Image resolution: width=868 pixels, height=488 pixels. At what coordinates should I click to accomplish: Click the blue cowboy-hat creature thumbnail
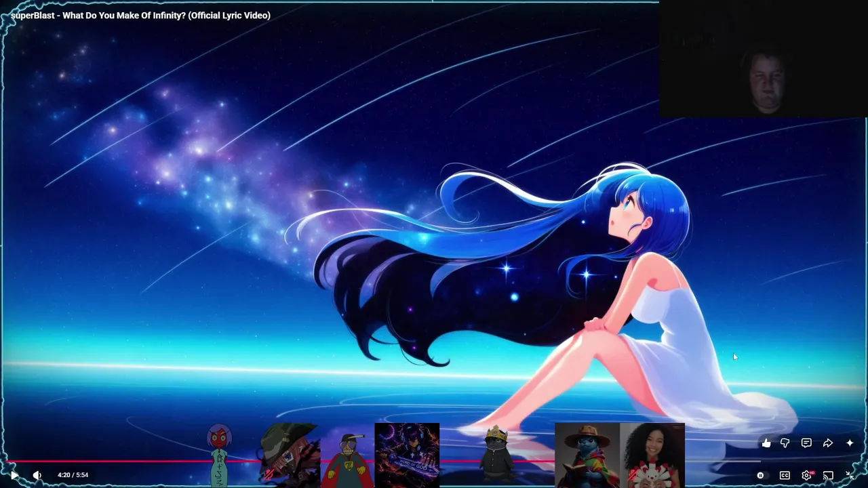pos(587,455)
